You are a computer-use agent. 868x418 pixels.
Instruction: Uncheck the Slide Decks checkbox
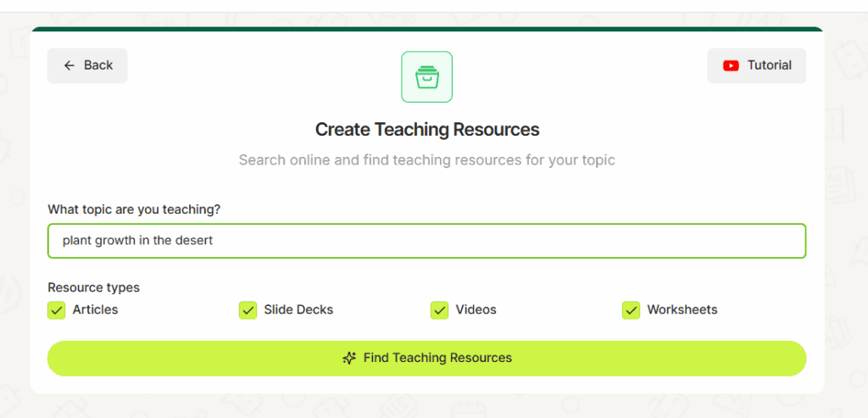pyautogui.click(x=248, y=310)
